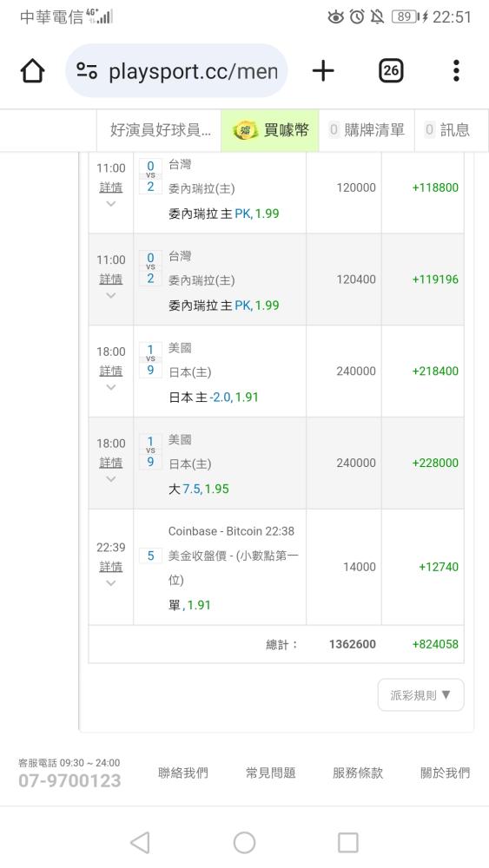Open the tab switcher showing 26
Screen dimensions: 489x868
coord(391,71)
